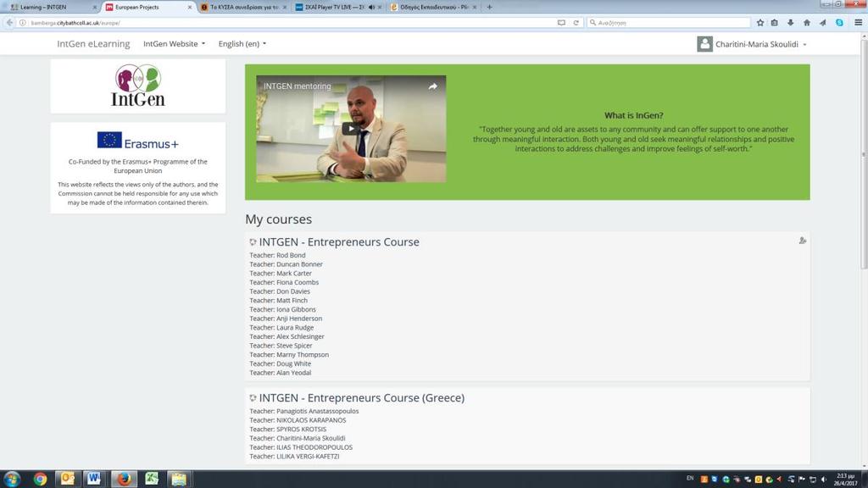Open Outlook from the taskbar
The height and width of the screenshot is (488, 868).
click(x=68, y=479)
